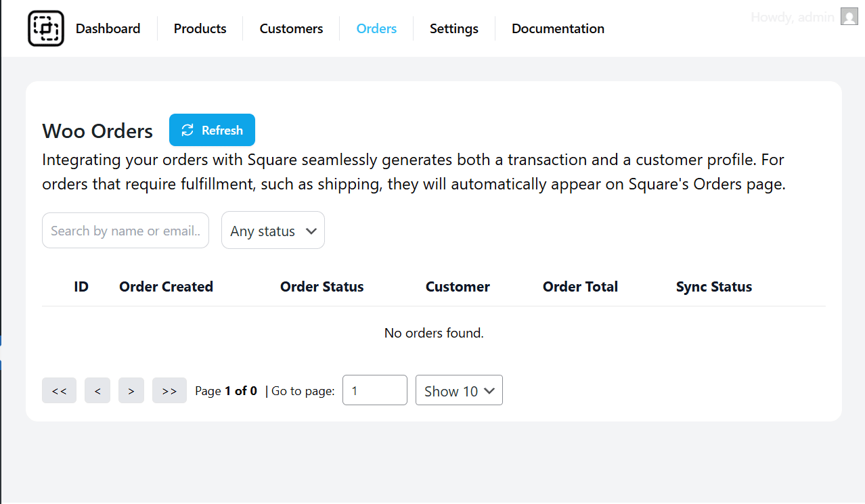
Task: Click the Order Total column header
Action: pos(580,287)
